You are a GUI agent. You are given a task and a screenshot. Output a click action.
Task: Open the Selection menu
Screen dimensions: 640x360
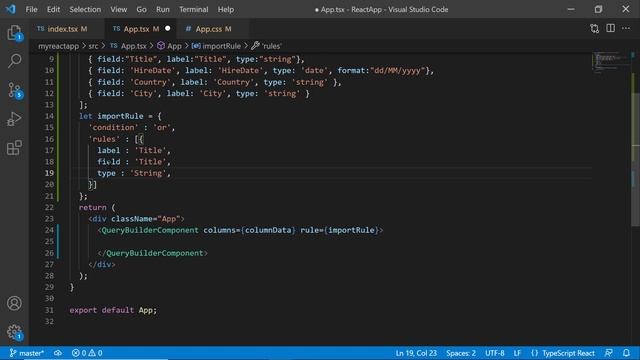(85, 9)
